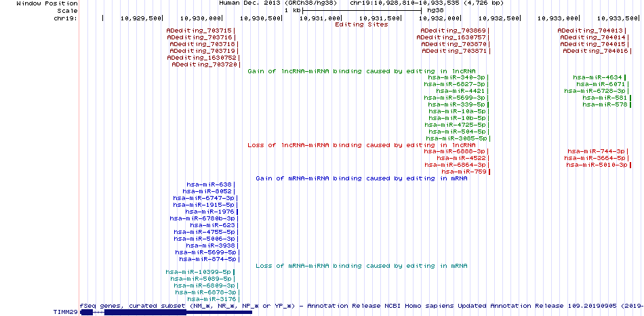This screenshot has height=316, width=644.
Task: Click the TIMM29 gene label
Action: coord(65,313)
